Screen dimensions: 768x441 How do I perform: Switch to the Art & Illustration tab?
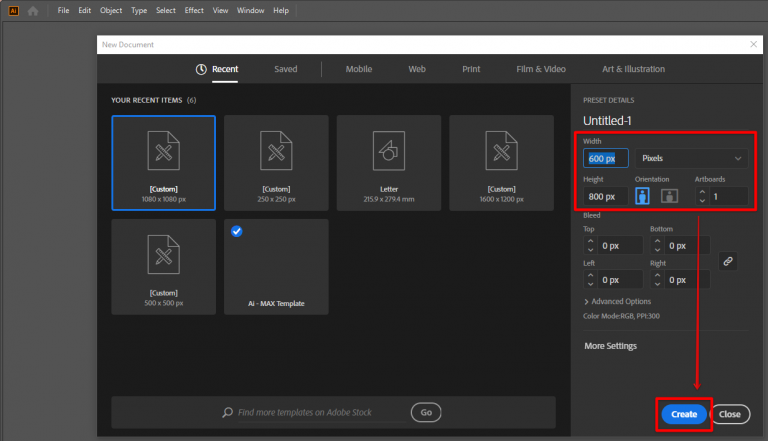[x=632, y=69]
